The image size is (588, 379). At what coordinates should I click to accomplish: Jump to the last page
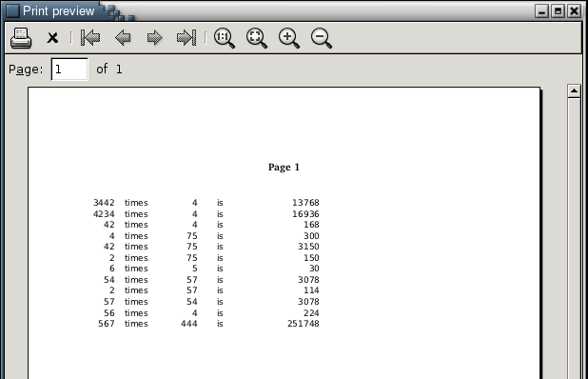[186, 38]
